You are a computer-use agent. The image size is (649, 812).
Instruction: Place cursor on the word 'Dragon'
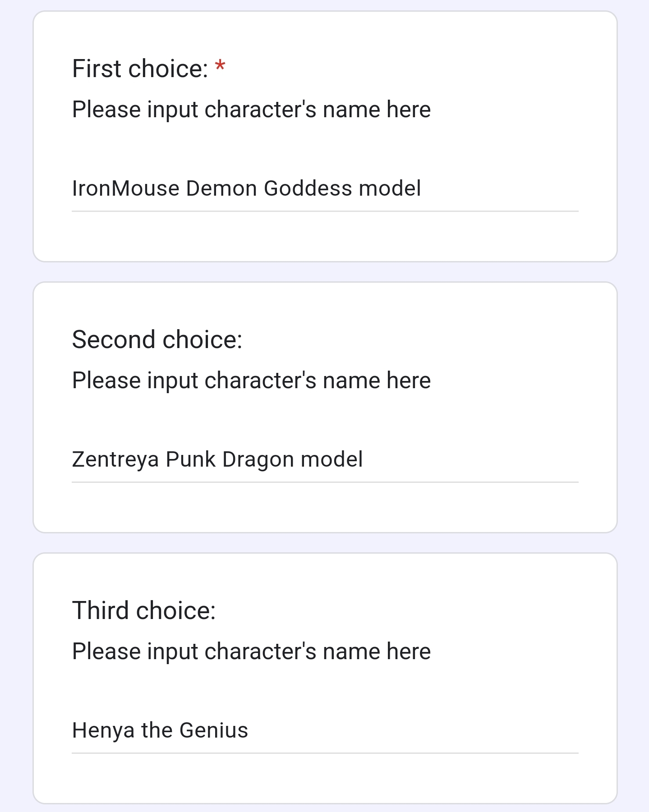pyautogui.click(x=258, y=460)
